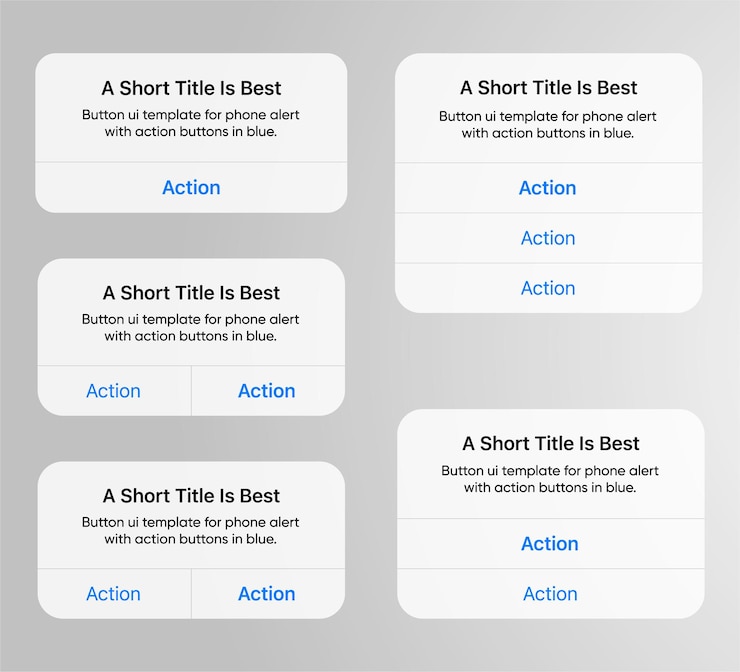Choose the last Action in the three-button alert
Image resolution: width=740 pixels, height=672 pixels.
pos(548,288)
